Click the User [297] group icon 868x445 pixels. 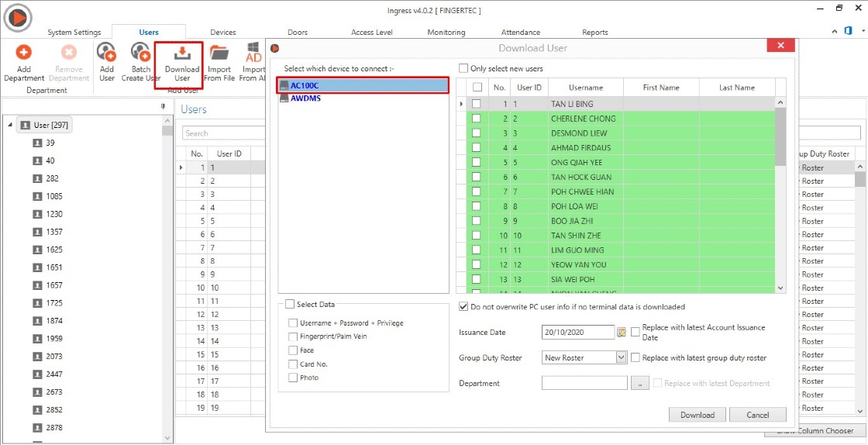point(25,125)
